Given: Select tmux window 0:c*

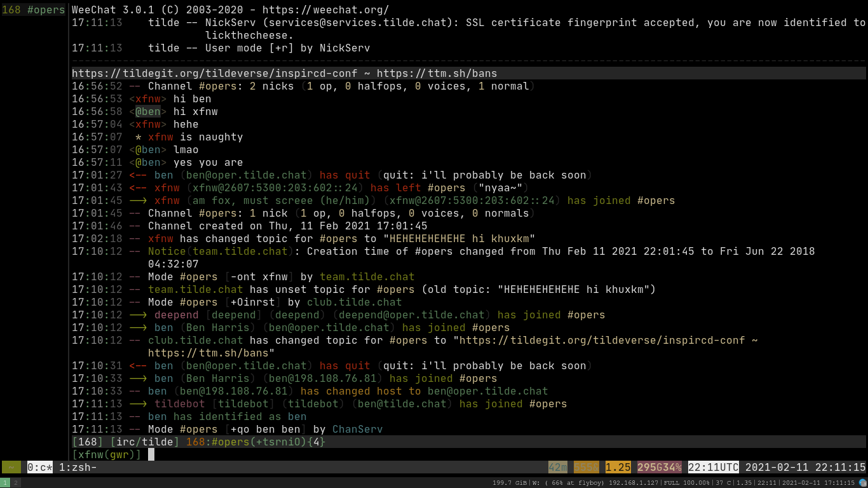Looking at the screenshot, I should point(40,468).
